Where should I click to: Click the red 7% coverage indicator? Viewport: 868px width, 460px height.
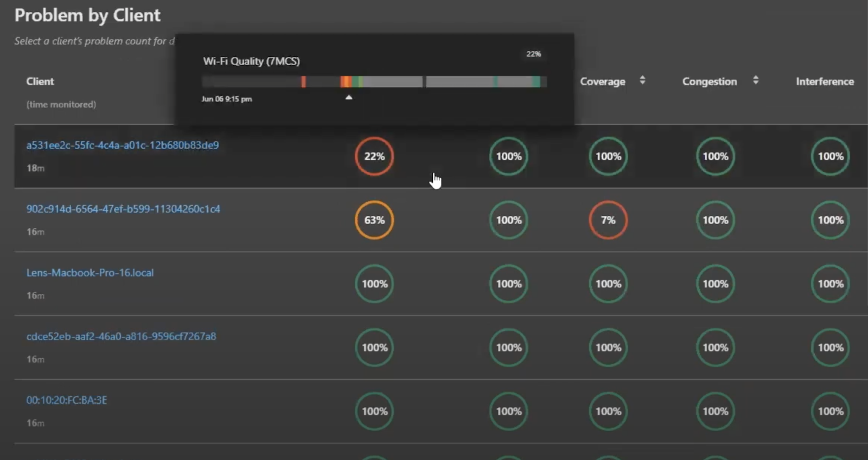point(608,220)
